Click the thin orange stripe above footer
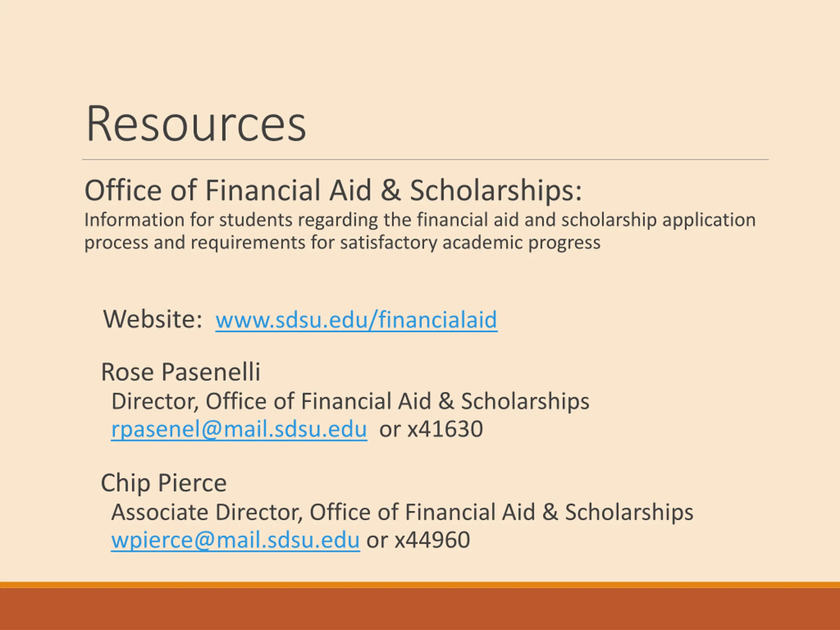 420,585
